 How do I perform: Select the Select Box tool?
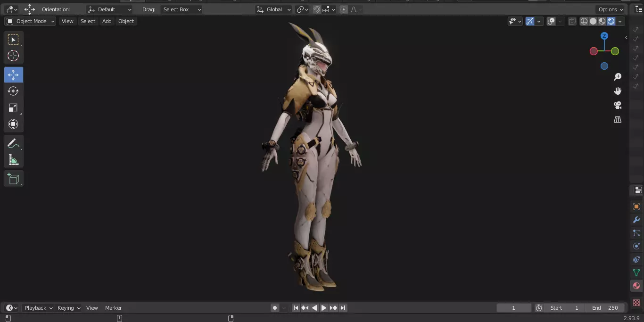13,40
